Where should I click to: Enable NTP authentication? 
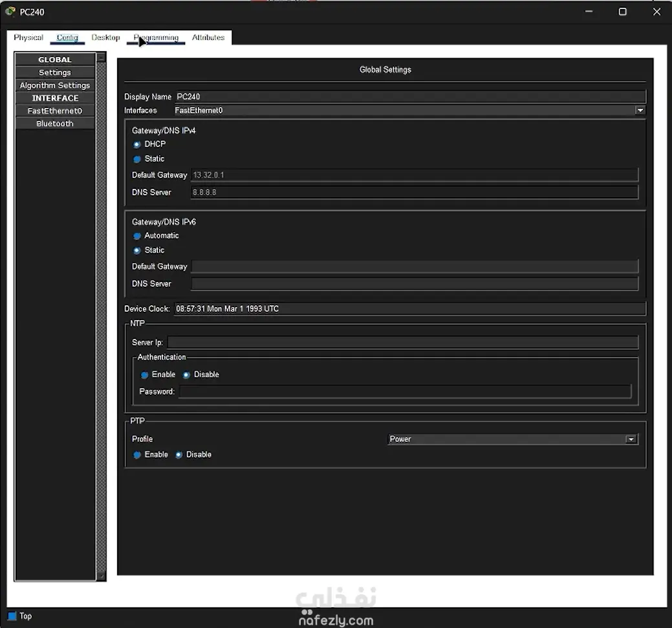145,374
